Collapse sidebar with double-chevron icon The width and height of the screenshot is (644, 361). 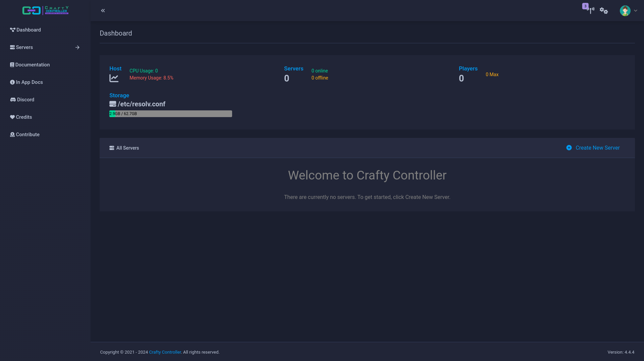point(103,11)
